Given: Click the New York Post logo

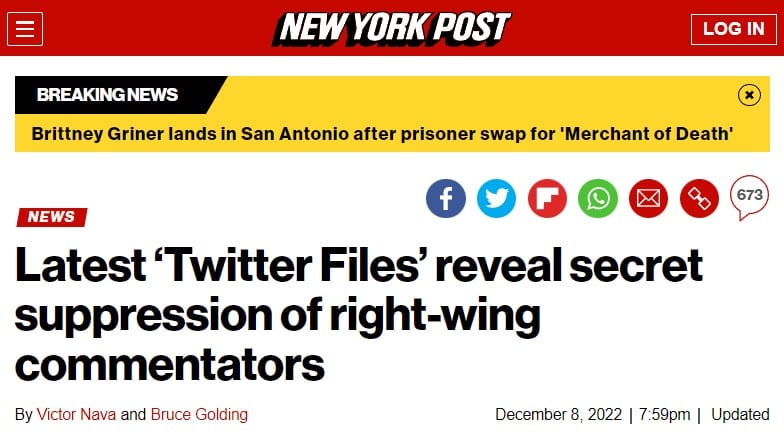Looking at the screenshot, I should tap(392, 28).
